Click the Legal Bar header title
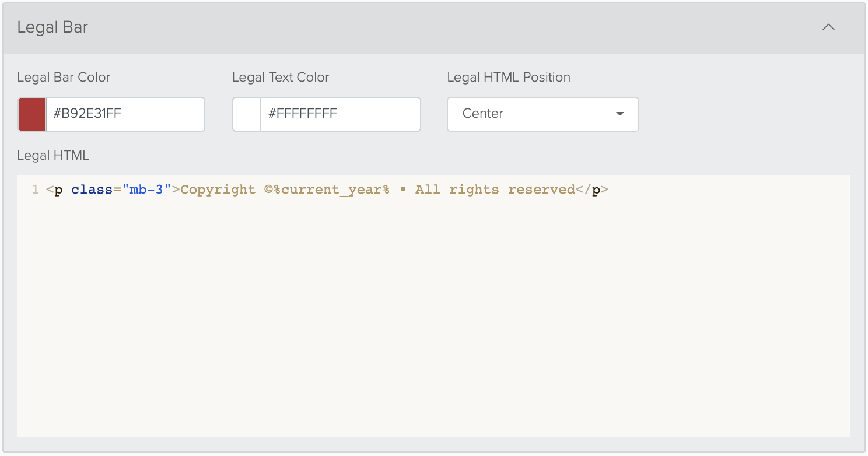 (52, 27)
